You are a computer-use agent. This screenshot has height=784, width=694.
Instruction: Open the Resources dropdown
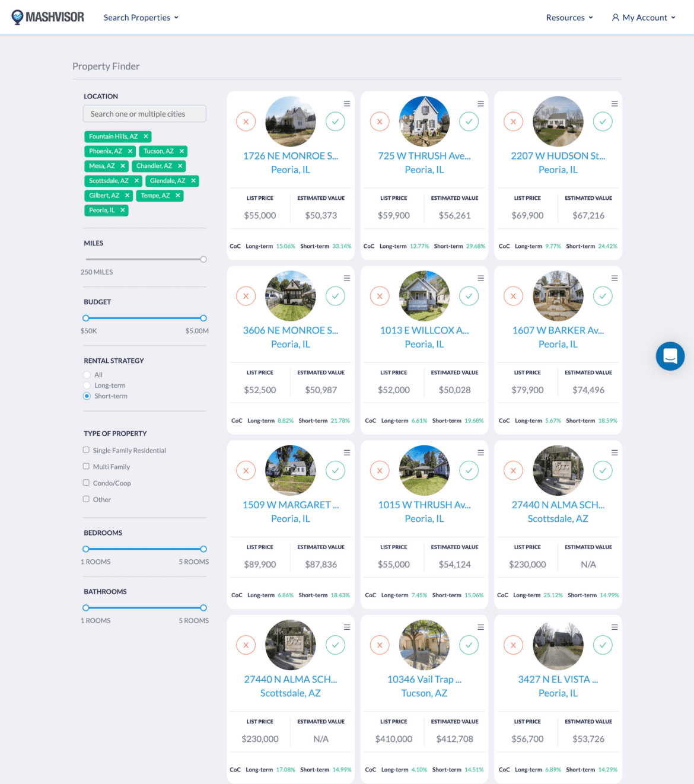569,18
